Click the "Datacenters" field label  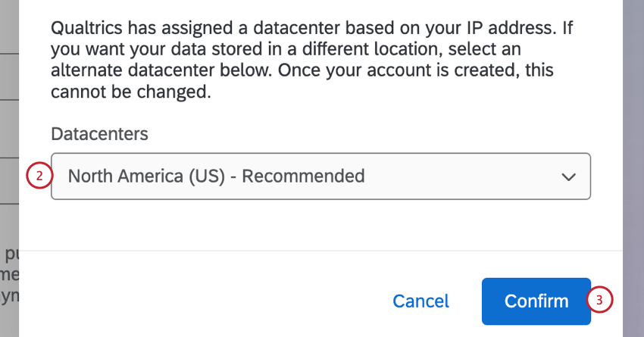tap(99, 134)
